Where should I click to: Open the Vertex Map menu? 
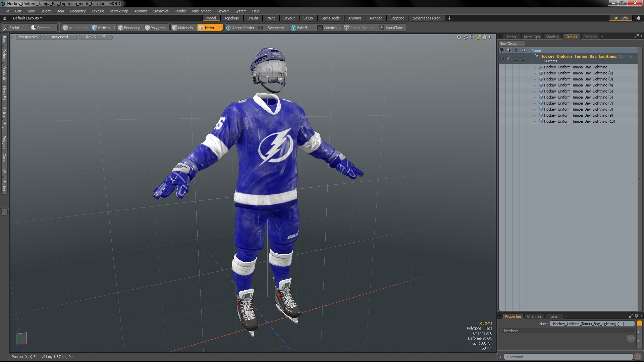(119, 11)
